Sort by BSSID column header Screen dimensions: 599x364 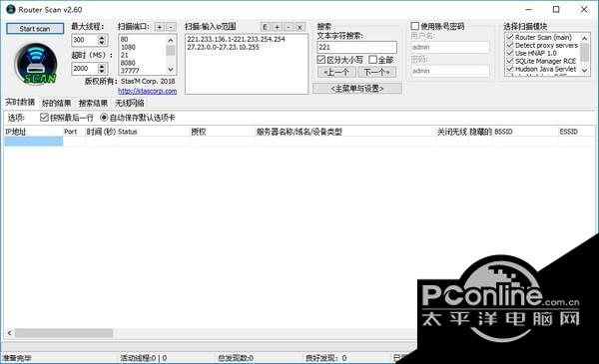coord(526,132)
